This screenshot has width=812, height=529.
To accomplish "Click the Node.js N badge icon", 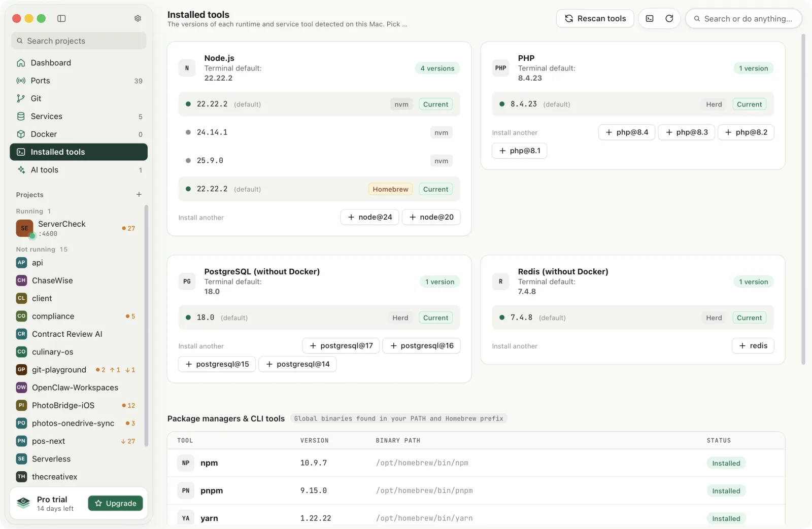I will 187,68.
